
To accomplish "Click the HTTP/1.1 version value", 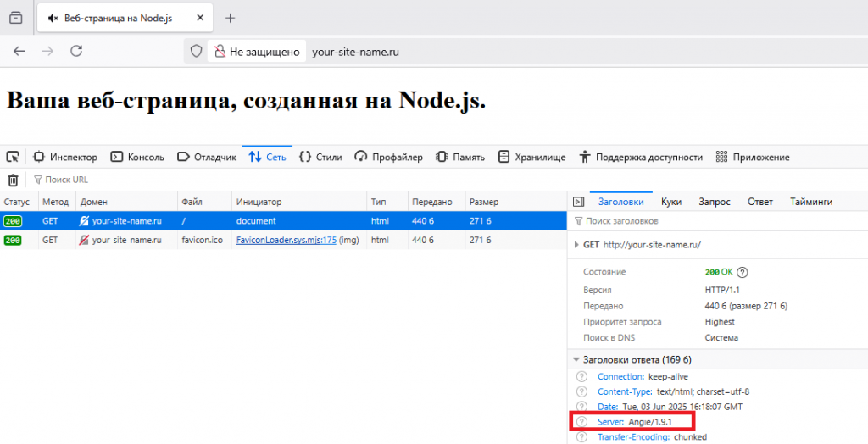I will pyautogui.click(x=722, y=290).
